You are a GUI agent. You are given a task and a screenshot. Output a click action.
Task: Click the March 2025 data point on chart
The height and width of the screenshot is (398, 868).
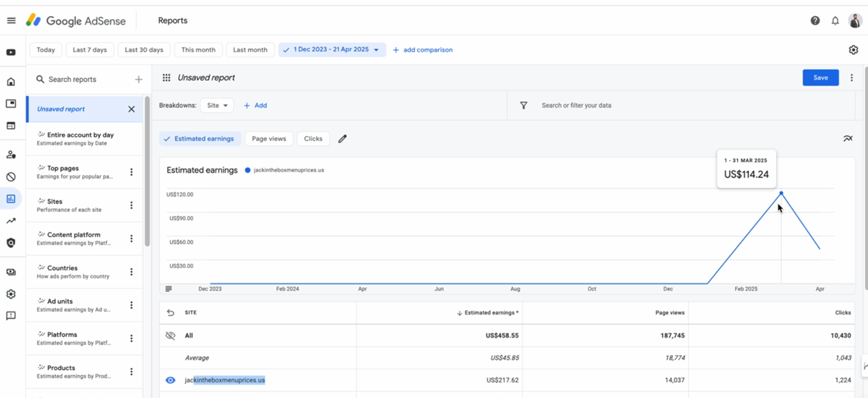click(x=781, y=193)
